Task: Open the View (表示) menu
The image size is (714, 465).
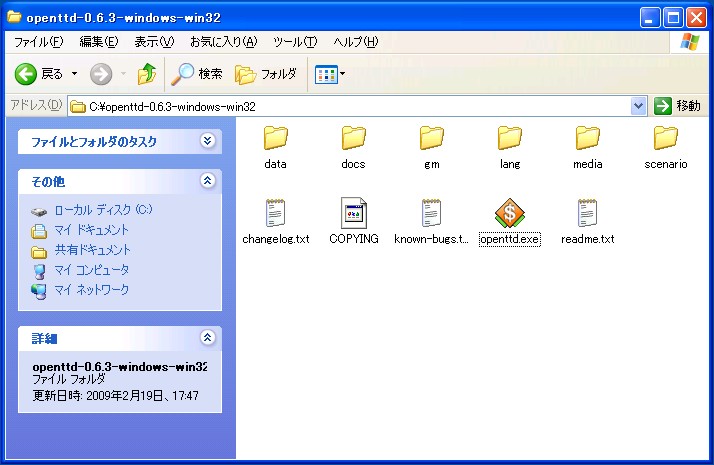Action: point(154,42)
